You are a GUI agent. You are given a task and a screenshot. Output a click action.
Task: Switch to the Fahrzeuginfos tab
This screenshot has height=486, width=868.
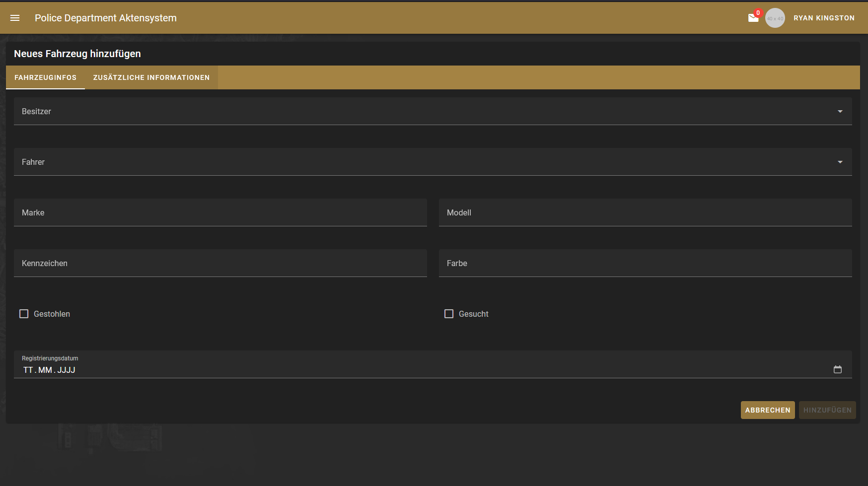point(45,77)
